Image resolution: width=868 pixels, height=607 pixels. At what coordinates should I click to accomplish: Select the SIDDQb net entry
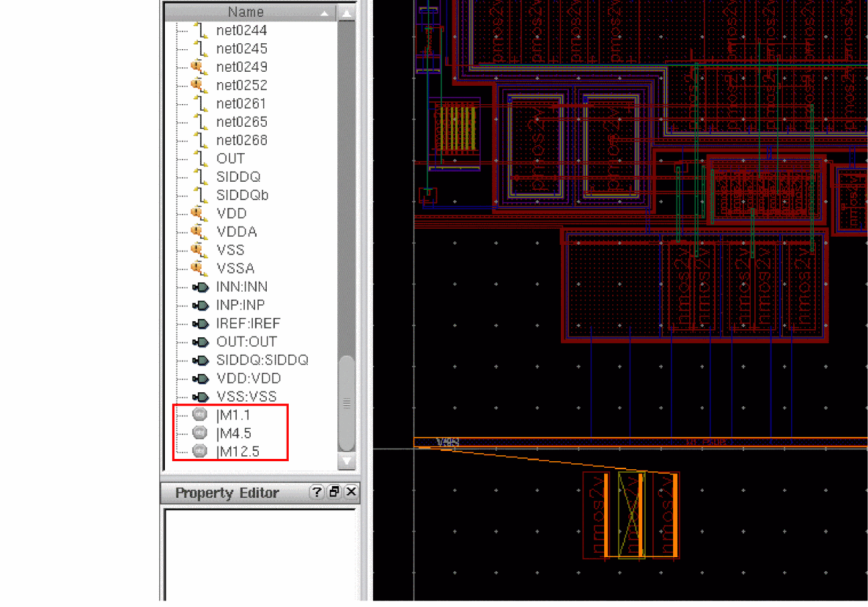242,195
